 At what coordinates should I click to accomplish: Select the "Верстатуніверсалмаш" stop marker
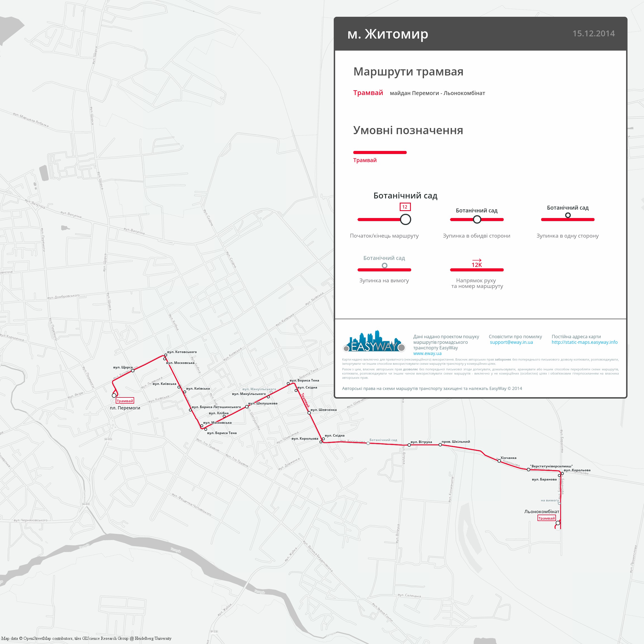pos(528,470)
